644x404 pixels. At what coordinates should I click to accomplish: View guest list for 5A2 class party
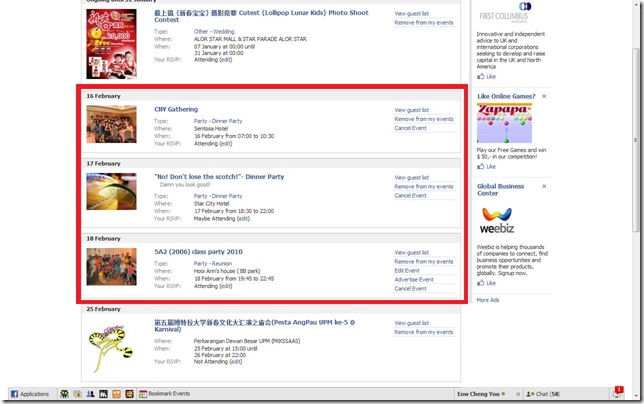[x=412, y=253]
